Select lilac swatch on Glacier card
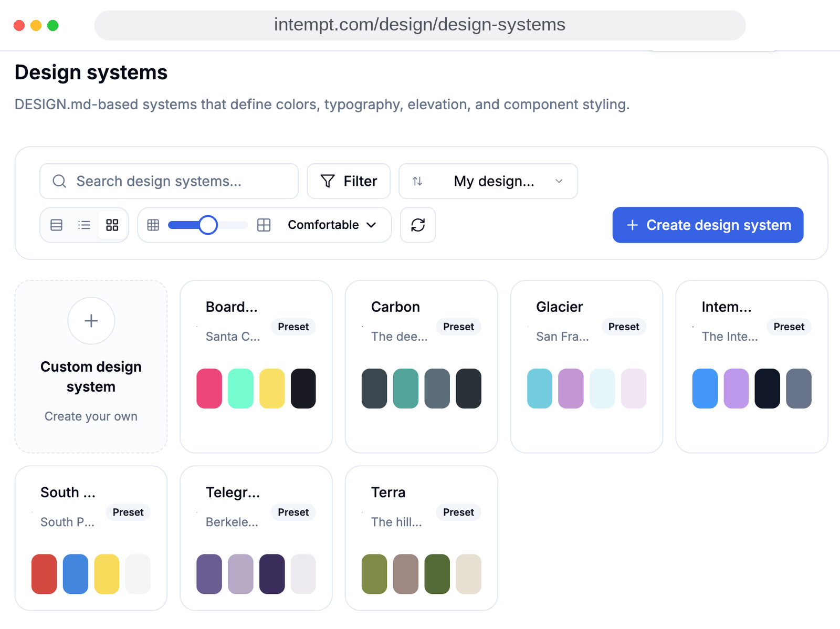 pyautogui.click(x=571, y=389)
